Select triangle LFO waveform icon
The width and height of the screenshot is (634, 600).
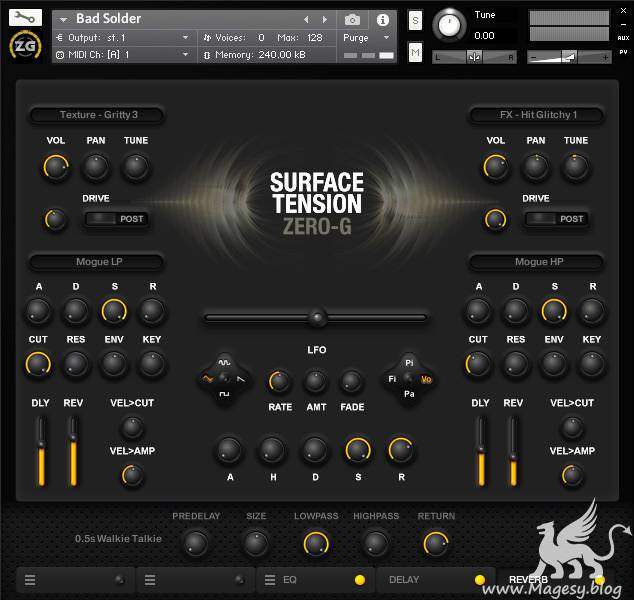[x=208, y=379]
